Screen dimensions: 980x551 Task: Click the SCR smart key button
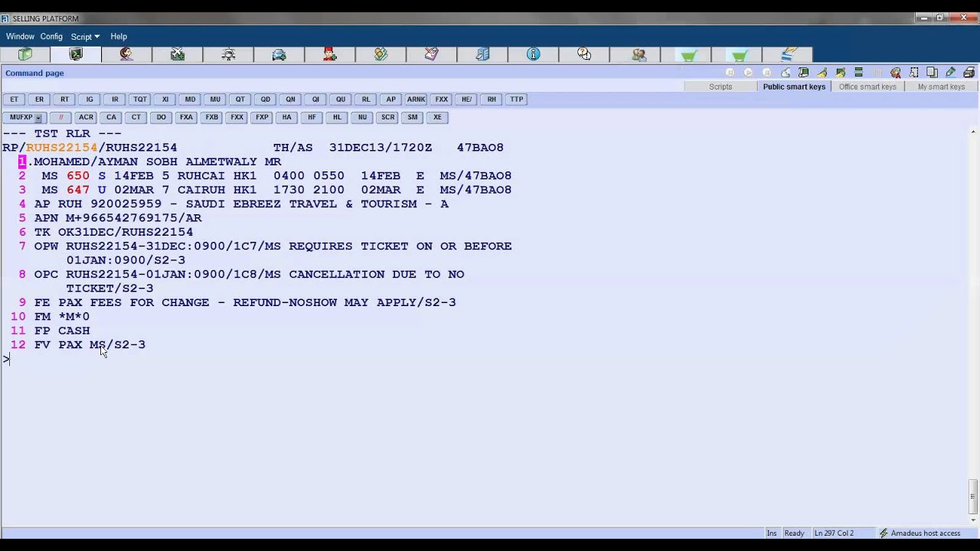pos(387,118)
